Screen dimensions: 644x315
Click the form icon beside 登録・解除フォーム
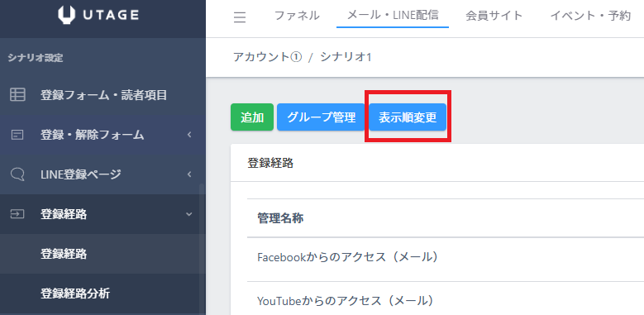[x=17, y=135]
